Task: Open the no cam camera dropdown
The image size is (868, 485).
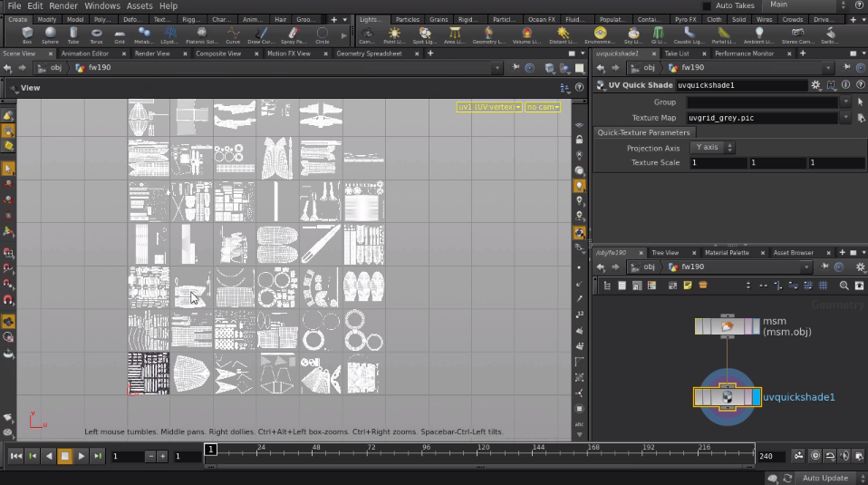Action: pos(543,107)
